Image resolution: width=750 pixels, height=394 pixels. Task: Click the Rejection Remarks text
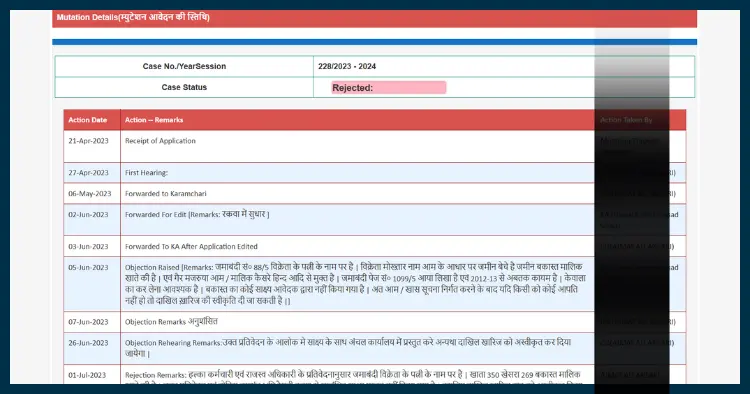353,377
